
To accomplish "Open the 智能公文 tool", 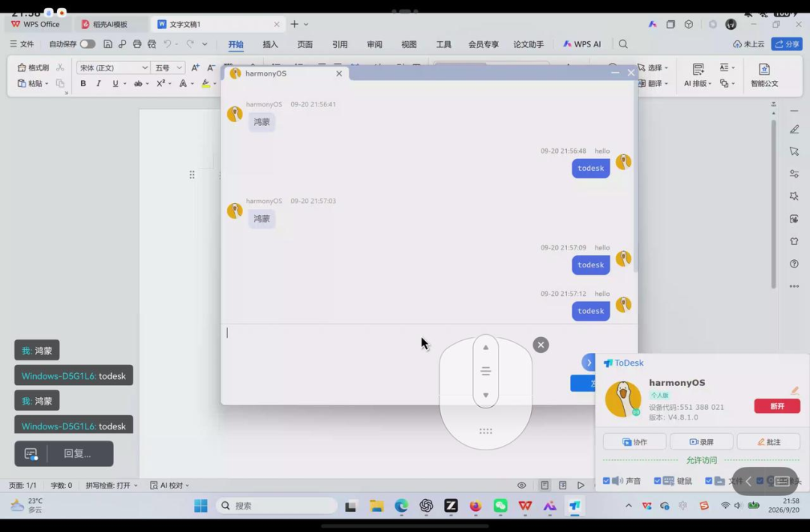I will pos(764,75).
